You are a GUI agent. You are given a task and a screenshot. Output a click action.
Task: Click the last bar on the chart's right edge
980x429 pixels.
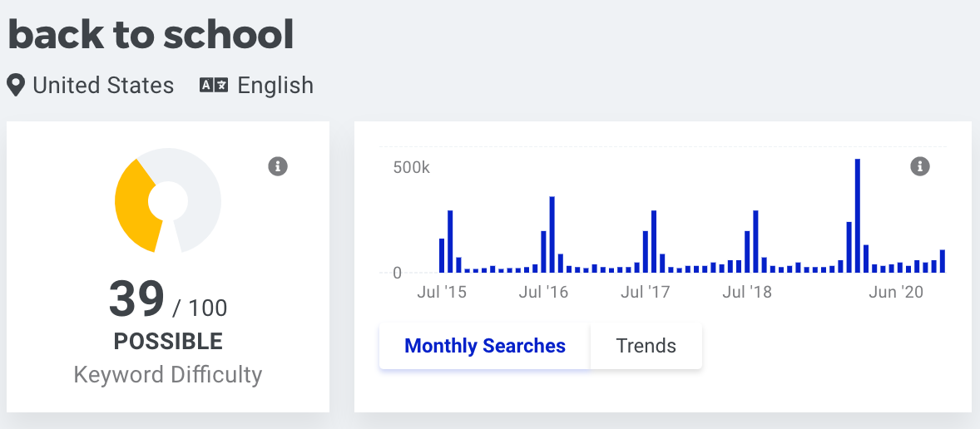943,262
